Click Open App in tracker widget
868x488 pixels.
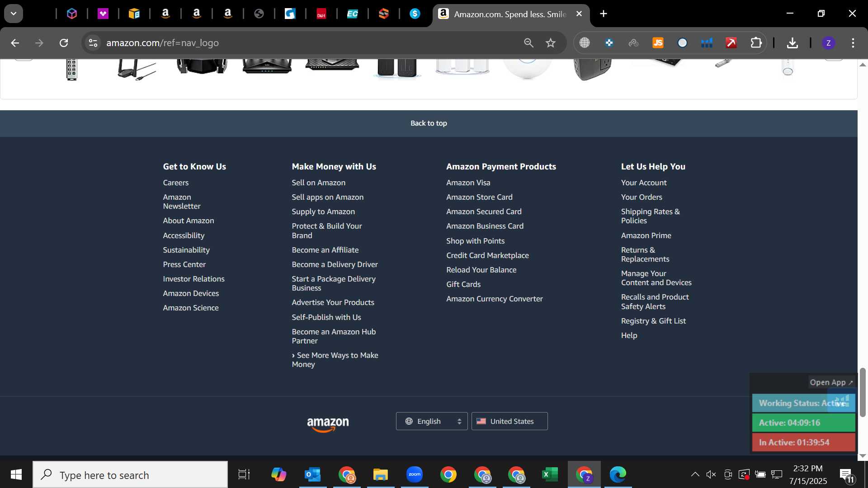(831, 382)
